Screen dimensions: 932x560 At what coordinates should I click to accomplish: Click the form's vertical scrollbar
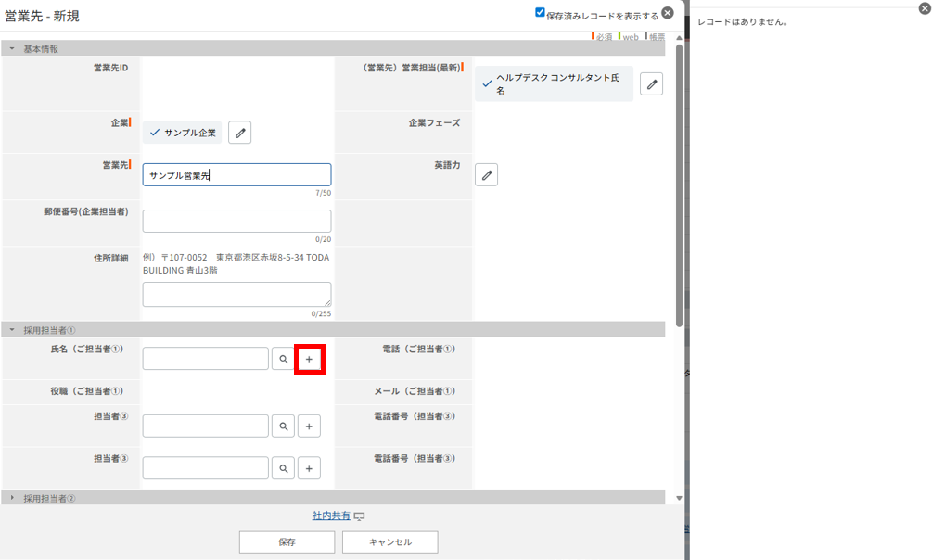click(679, 185)
